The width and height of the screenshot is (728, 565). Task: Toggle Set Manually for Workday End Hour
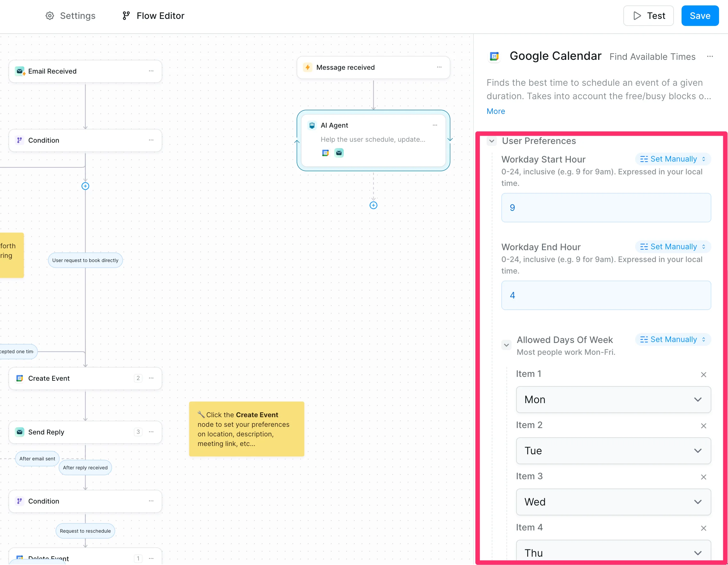[673, 247]
